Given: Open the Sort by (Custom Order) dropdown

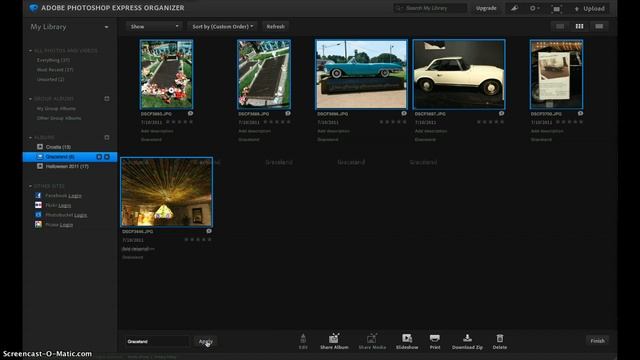Looking at the screenshot, I should 223,27.
